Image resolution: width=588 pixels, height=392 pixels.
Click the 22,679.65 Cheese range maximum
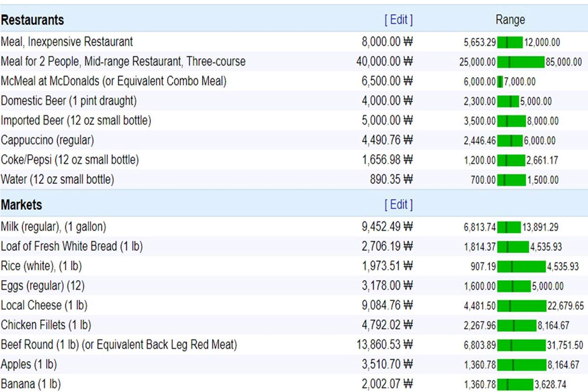566,306
